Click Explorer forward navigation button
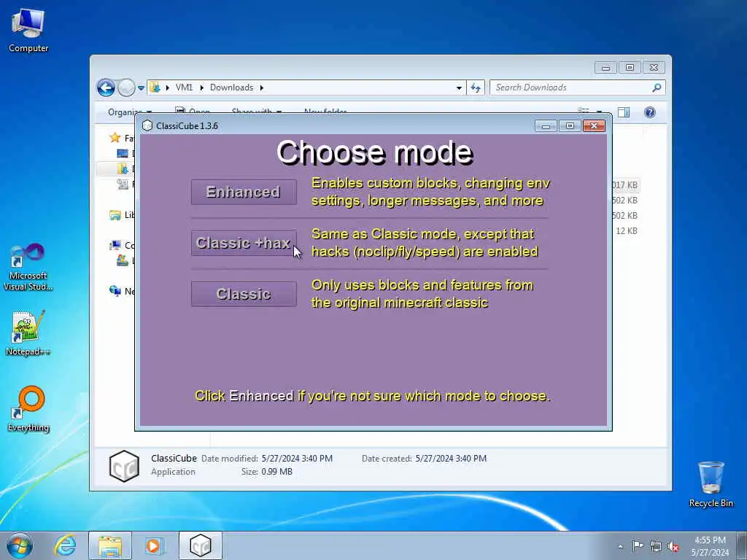This screenshot has height=560, width=747. tap(126, 87)
